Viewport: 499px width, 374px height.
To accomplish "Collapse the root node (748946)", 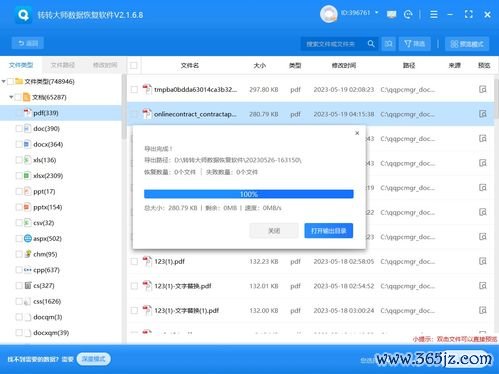I will click(3, 81).
